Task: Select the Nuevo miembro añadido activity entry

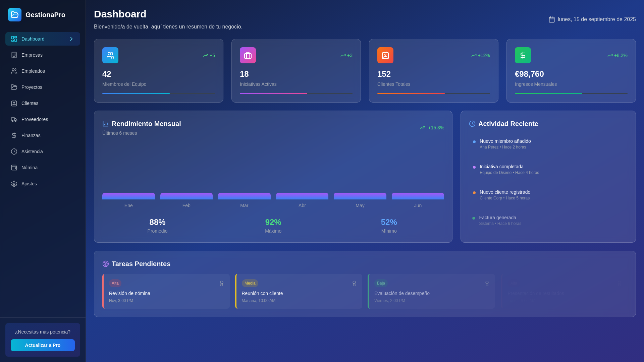Action: [548, 144]
